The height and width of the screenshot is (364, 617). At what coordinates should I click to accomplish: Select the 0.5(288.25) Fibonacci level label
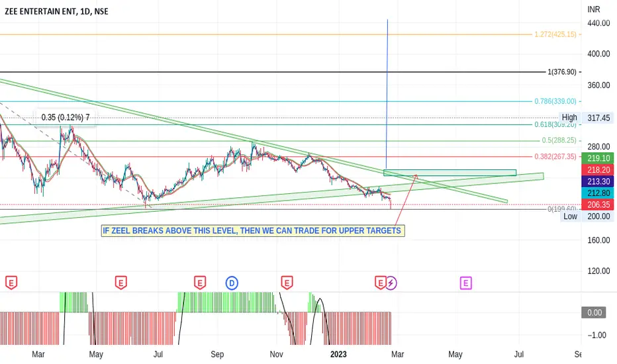[559, 140]
